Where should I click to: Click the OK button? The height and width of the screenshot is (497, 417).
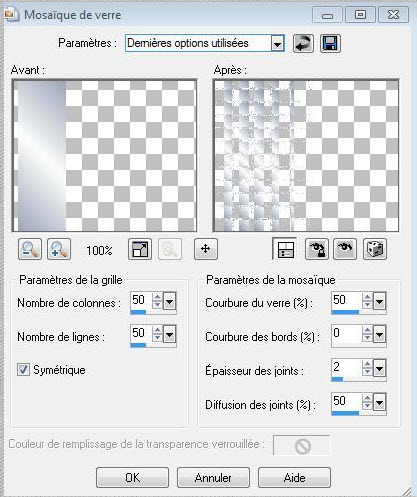pos(132,478)
